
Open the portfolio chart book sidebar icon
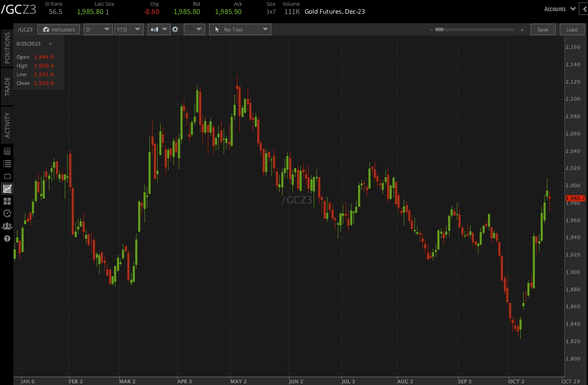(7, 151)
